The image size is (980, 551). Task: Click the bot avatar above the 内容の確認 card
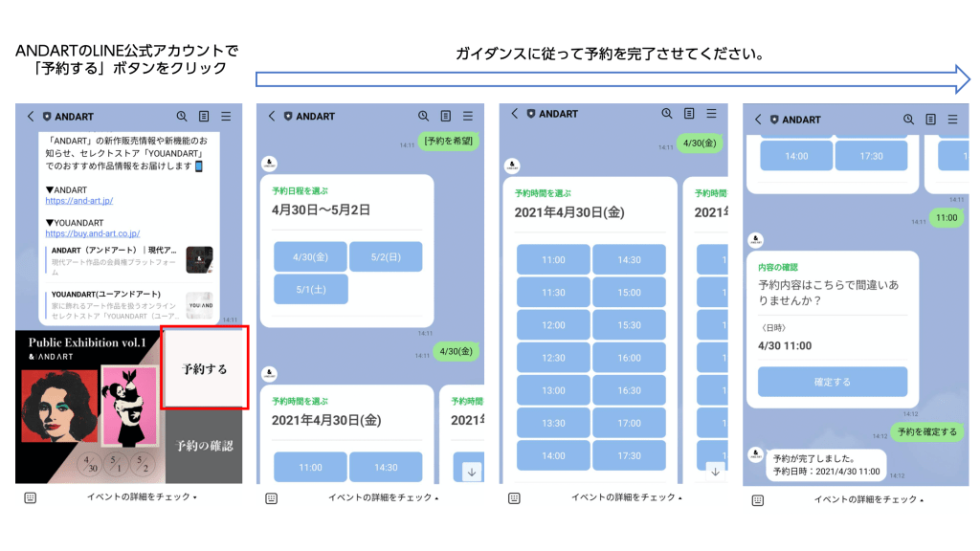point(755,240)
